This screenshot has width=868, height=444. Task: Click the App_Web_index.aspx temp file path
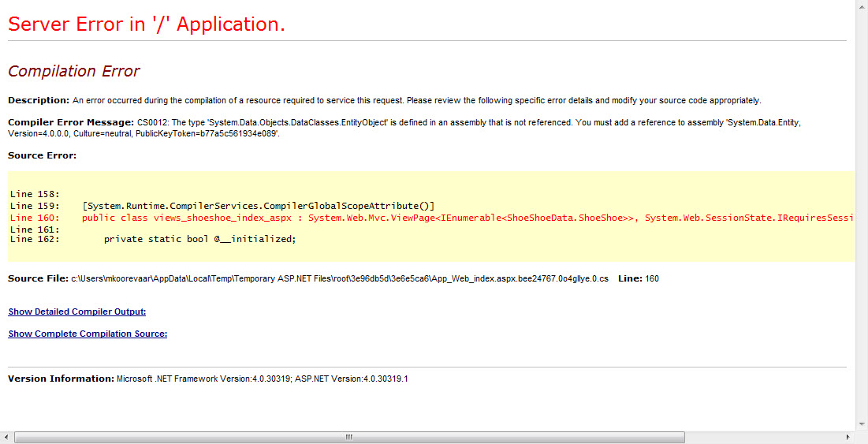(340, 278)
